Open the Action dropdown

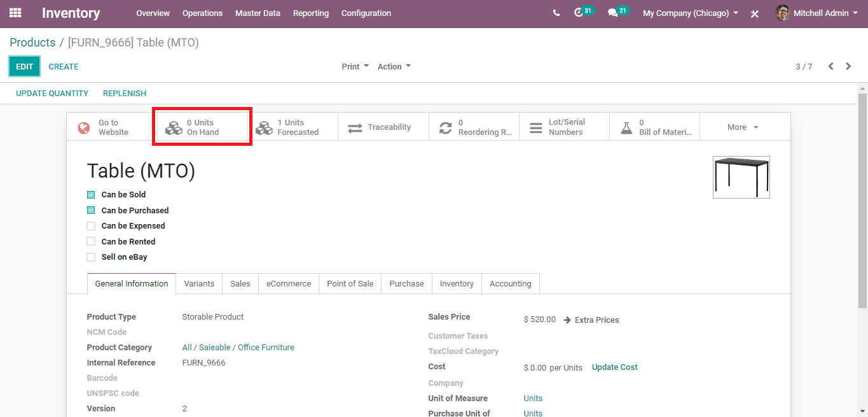point(394,66)
